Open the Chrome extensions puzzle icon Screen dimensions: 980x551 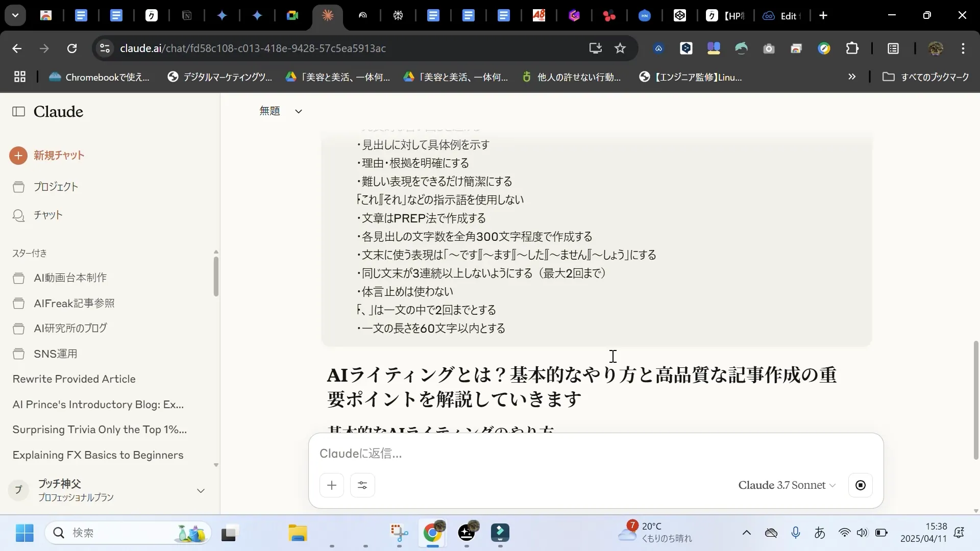coord(853,48)
